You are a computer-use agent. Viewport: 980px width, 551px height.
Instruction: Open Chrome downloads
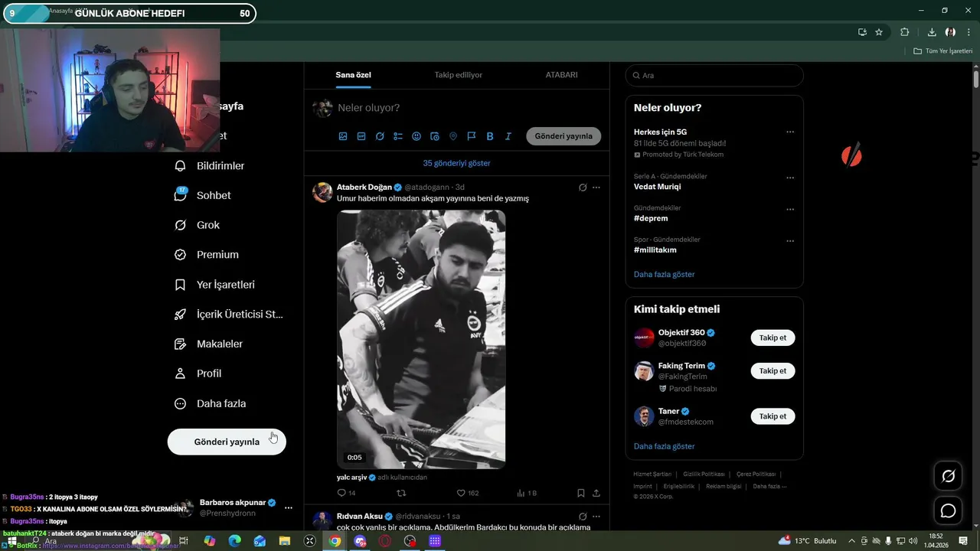click(932, 32)
